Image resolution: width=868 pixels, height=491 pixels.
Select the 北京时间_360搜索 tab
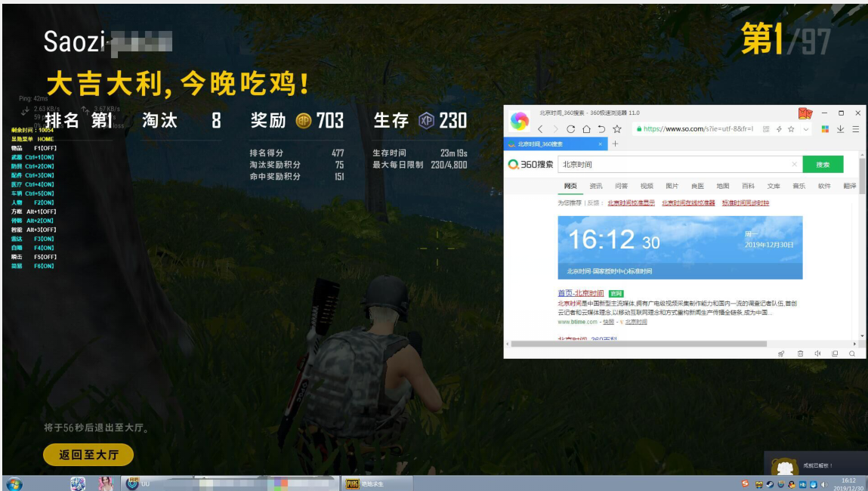[x=555, y=144]
